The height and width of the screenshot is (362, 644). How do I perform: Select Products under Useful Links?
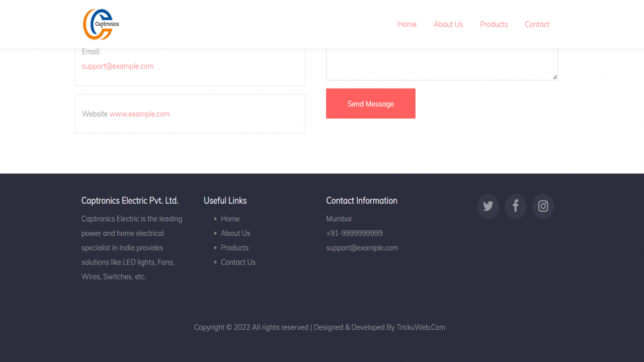click(x=234, y=248)
